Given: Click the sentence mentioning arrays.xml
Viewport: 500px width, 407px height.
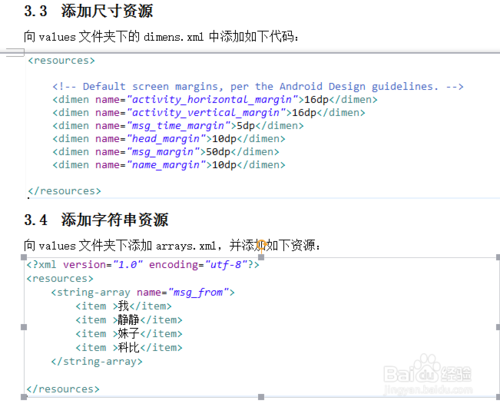Looking at the screenshot, I should pyautogui.click(x=172, y=246).
